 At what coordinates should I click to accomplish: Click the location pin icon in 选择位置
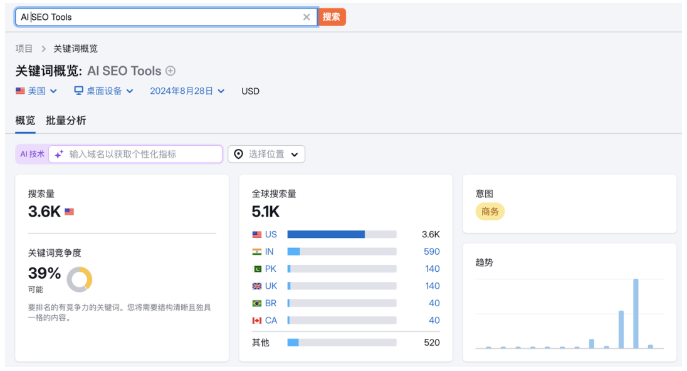(238, 154)
